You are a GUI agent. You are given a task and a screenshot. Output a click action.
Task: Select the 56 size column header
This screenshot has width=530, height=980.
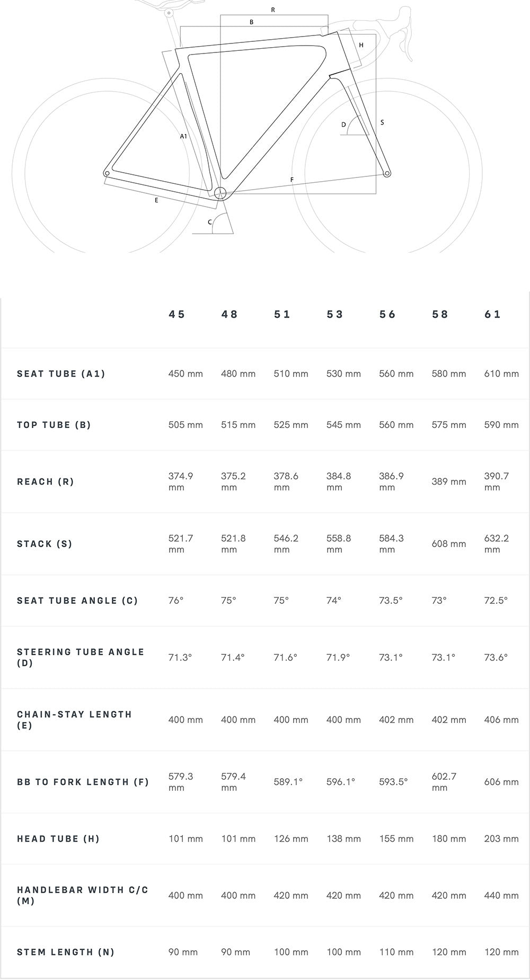point(387,314)
